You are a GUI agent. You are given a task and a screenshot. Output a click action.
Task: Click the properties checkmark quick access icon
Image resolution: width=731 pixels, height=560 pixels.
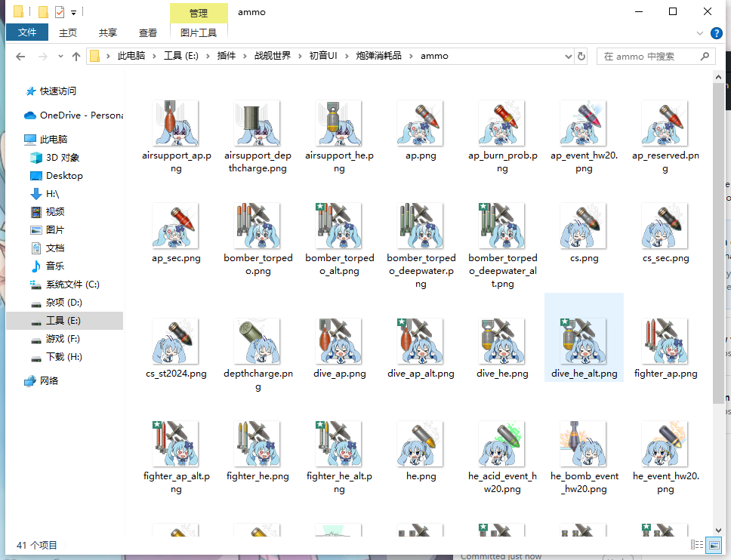[59, 11]
